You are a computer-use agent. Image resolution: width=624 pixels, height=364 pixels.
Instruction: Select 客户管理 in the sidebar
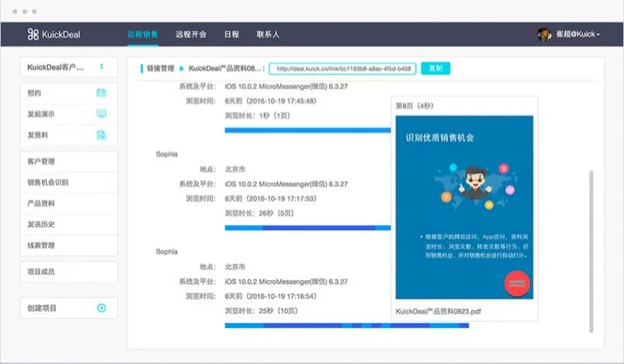69,161
